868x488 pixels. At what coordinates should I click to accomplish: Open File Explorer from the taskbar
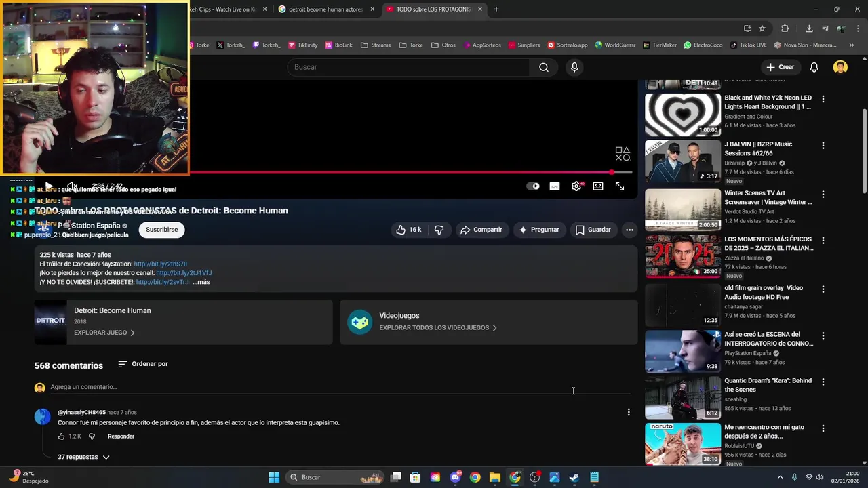point(495,477)
